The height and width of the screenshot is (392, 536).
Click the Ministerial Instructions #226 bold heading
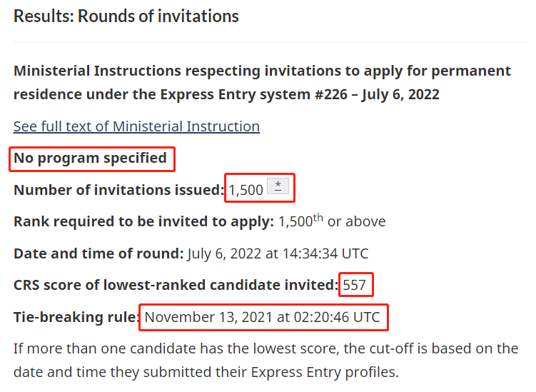[262, 82]
